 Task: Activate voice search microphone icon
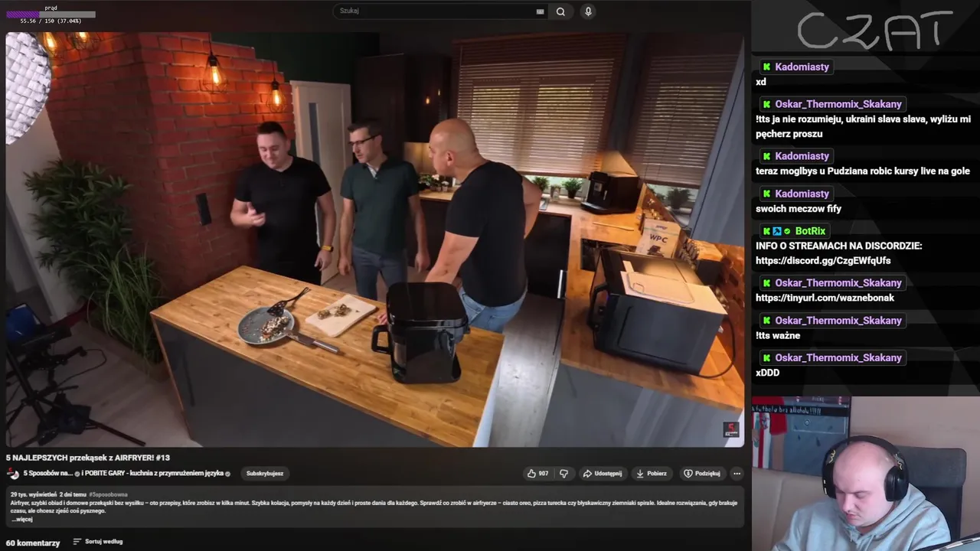pos(588,11)
